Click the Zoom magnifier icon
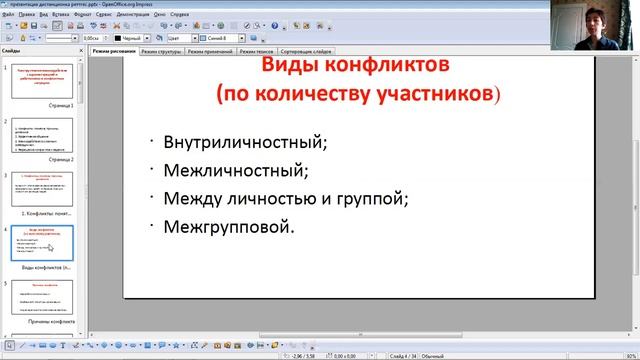This screenshot has height=360, width=640. (257, 26)
